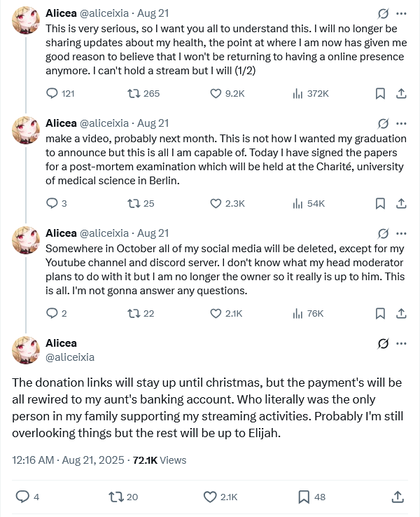The image size is (420, 517).
Task: Click Alicea's avatar on main tweet
Action: pyautogui.click(x=26, y=350)
